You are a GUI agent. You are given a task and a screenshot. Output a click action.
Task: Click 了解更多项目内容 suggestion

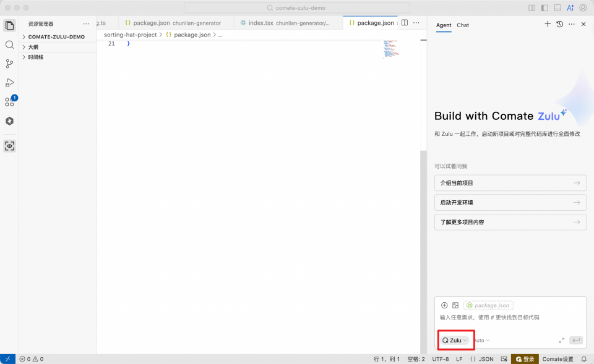pyautogui.click(x=510, y=222)
